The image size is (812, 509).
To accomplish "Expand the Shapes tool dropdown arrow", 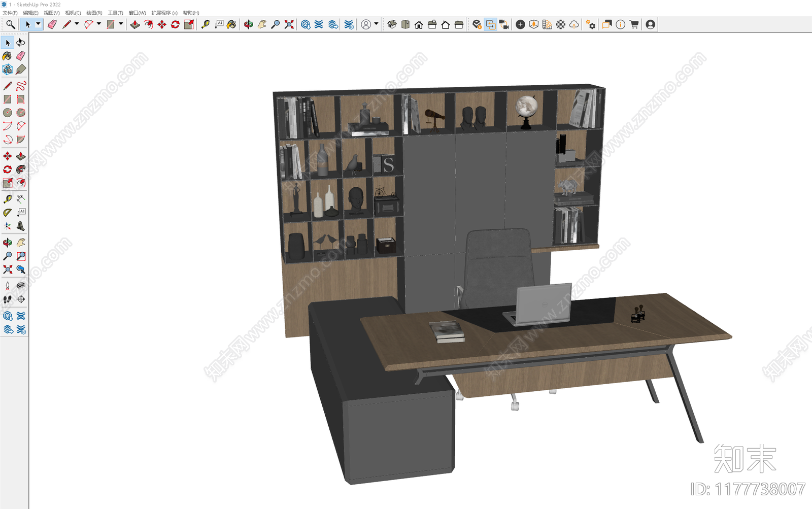I will (121, 24).
